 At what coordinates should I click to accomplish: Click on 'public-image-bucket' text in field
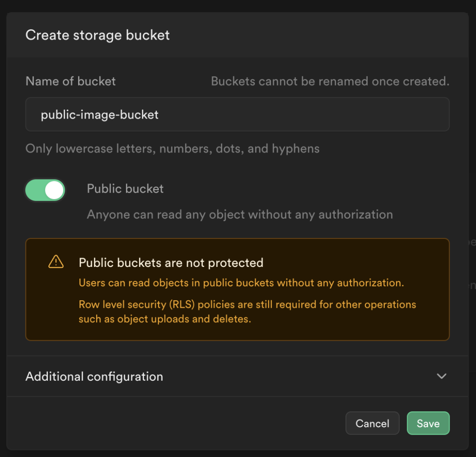(99, 114)
